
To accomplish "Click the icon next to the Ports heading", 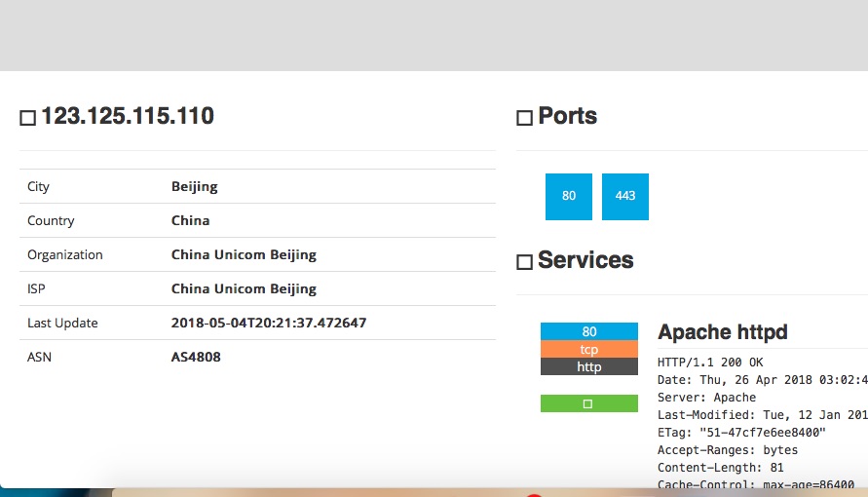I will [x=524, y=118].
